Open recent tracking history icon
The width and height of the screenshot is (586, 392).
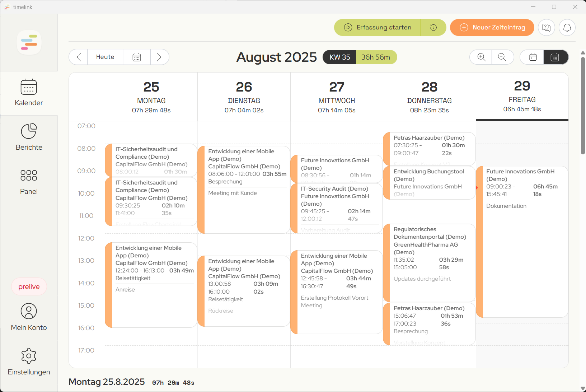pyautogui.click(x=433, y=27)
